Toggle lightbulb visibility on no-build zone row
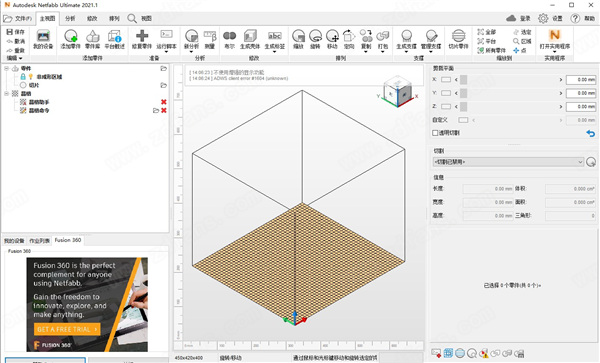The image size is (600, 363). pyautogui.click(x=31, y=77)
